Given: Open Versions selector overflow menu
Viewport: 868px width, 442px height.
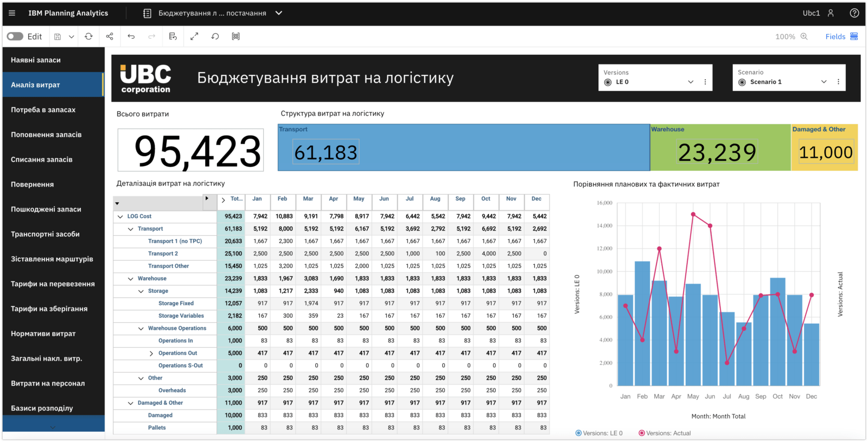Looking at the screenshot, I should (x=705, y=82).
